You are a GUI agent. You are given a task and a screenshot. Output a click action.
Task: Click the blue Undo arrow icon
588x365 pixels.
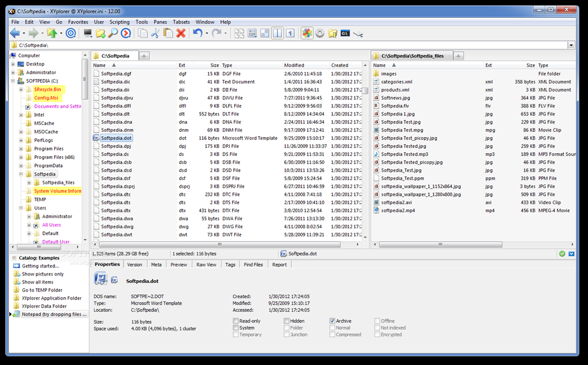click(x=198, y=33)
